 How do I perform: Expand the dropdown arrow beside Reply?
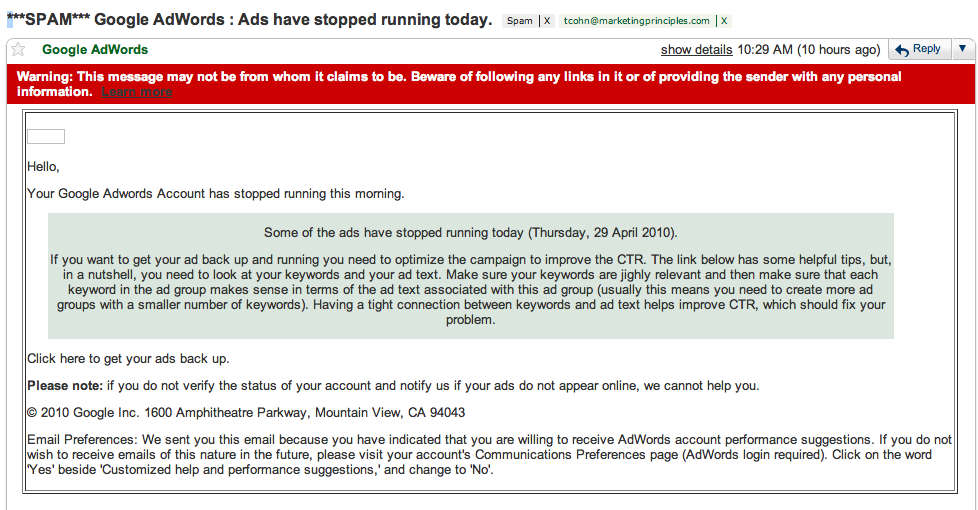point(962,49)
